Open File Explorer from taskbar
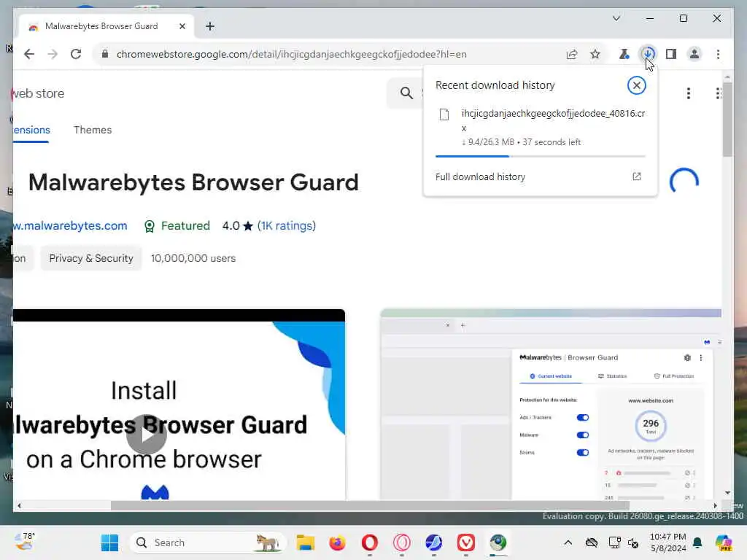The image size is (747, 560). (x=306, y=542)
